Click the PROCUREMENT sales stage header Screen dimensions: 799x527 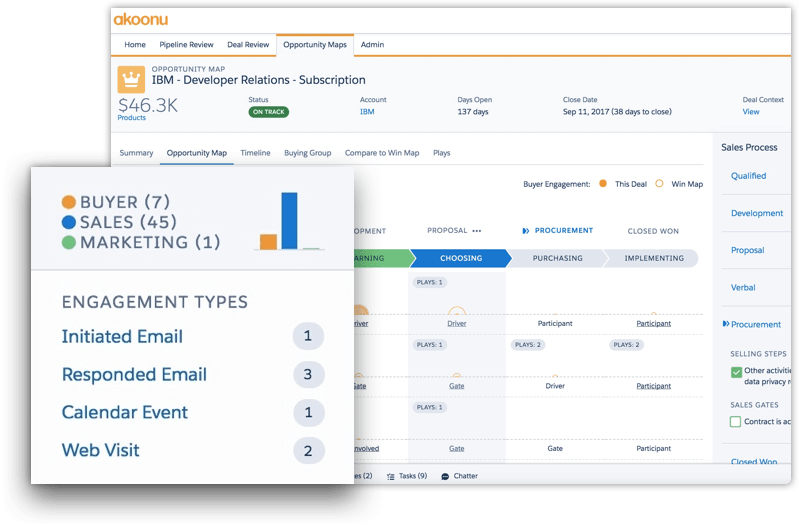pos(564,231)
